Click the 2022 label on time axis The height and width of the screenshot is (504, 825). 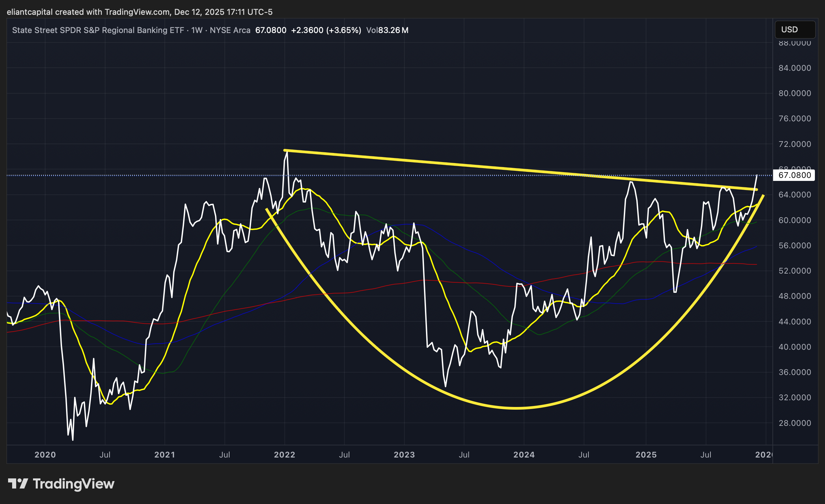pos(284,454)
